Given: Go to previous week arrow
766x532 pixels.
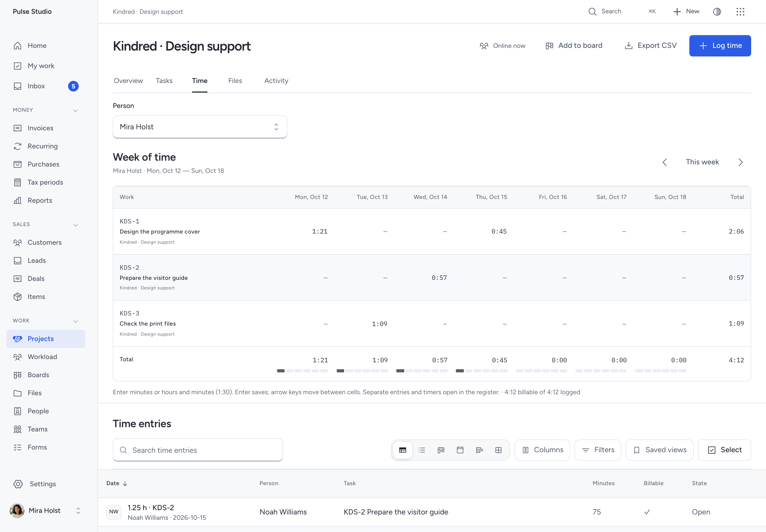Looking at the screenshot, I should (664, 162).
